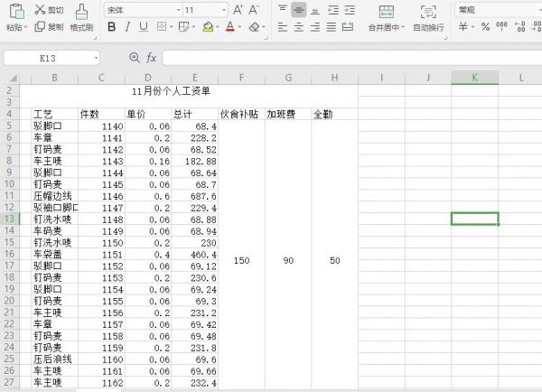Select column K header
The height and width of the screenshot is (392, 542).
[x=474, y=78]
